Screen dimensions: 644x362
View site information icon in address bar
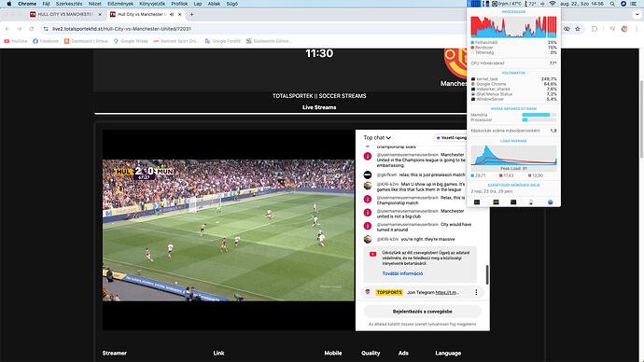point(46,29)
